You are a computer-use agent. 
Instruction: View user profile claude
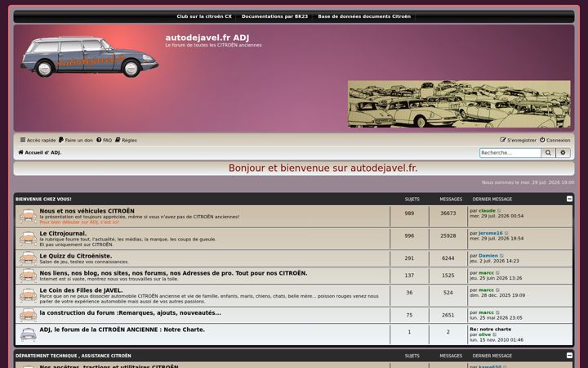point(487,211)
